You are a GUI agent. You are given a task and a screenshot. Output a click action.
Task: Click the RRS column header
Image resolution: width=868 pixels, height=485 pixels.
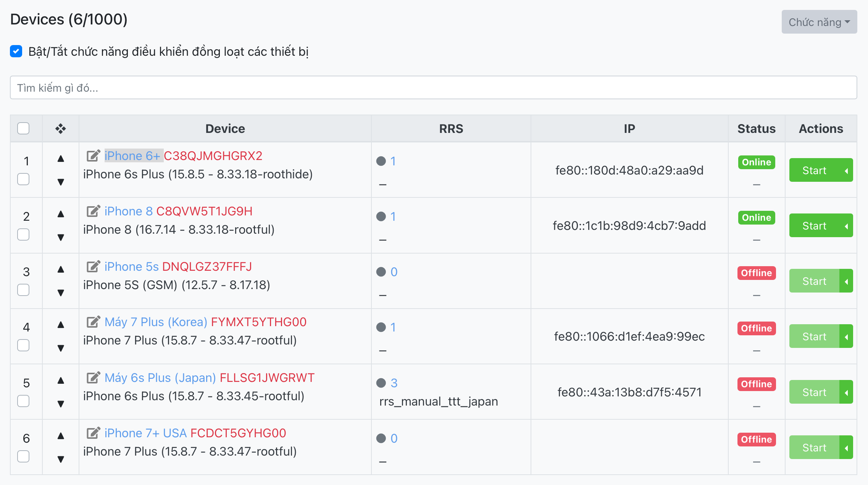[451, 129]
